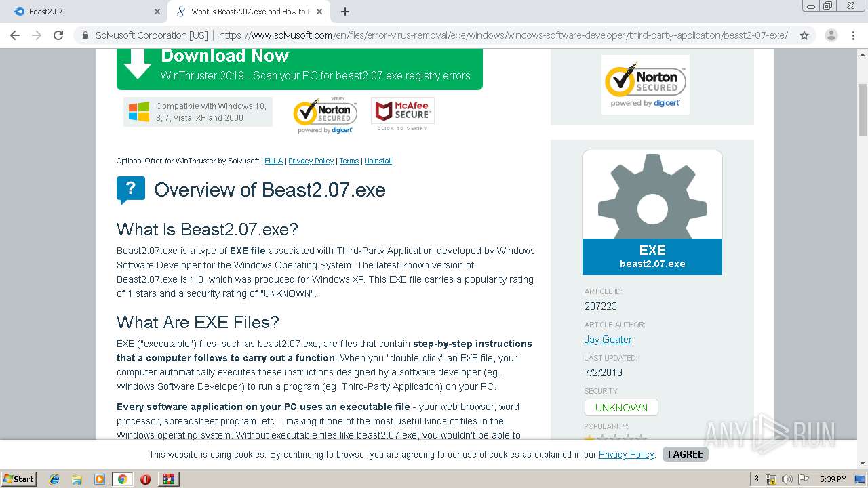Click the blue question mark overview icon

[131, 190]
